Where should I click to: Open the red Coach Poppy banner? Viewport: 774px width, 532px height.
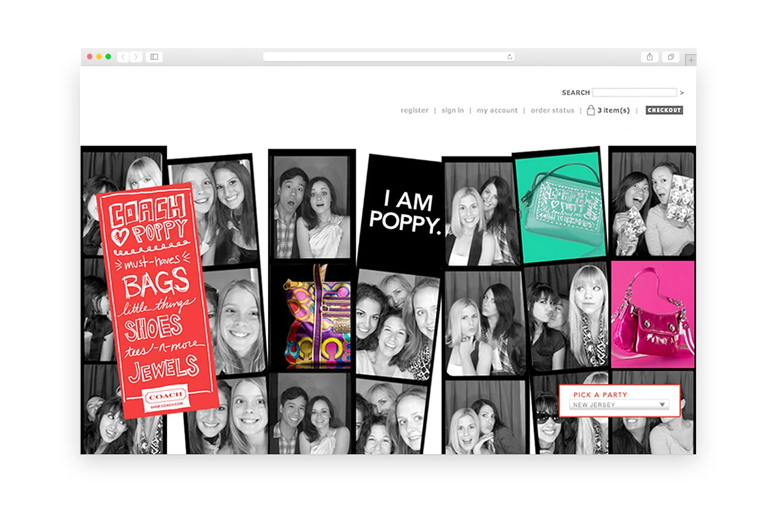(x=158, y=299)
